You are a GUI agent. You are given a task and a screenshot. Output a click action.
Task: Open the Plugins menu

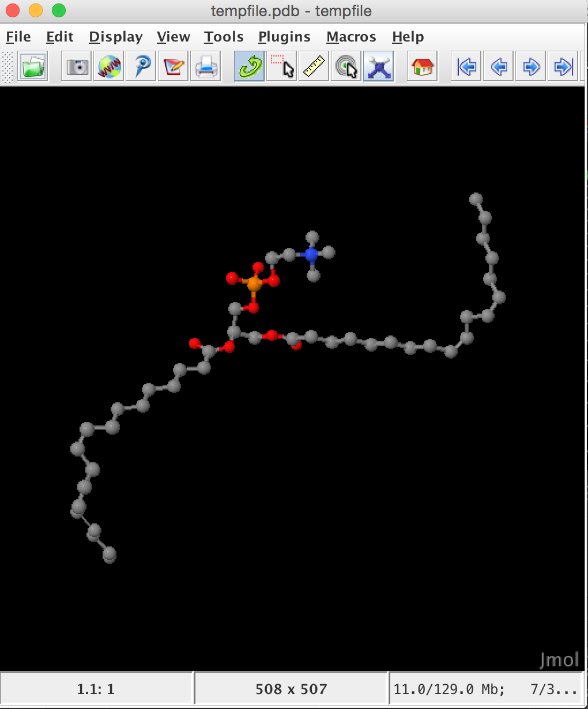(284, 36)
